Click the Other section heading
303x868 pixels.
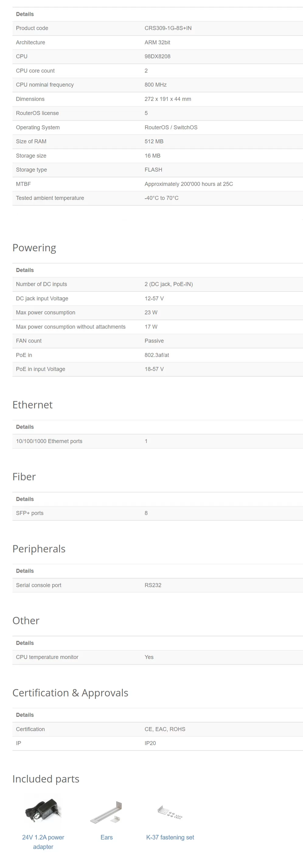click(26, 621)
